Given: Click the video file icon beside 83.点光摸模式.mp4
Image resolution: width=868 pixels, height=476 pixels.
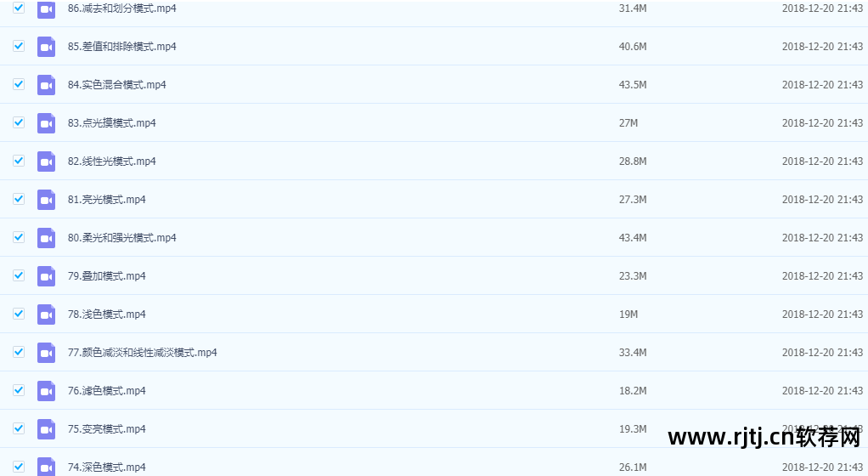Looking at the screenshot, I should (x=47, y=123).
